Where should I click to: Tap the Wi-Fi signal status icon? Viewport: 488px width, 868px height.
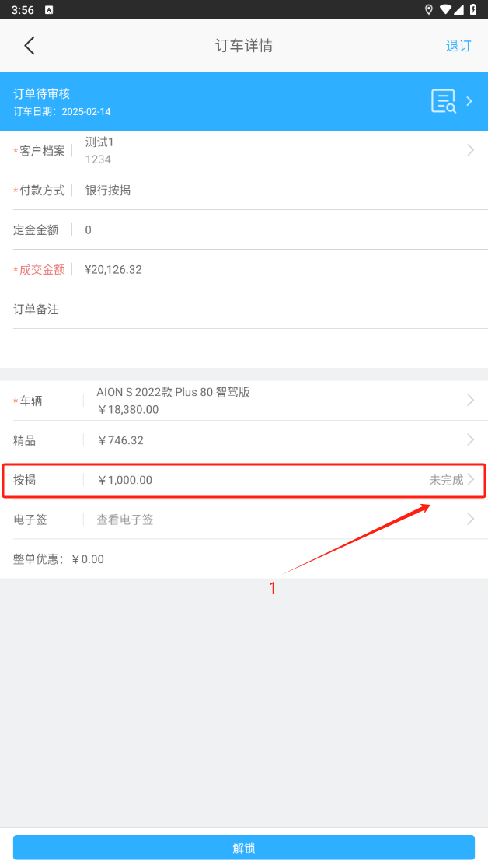tap(445, 9)
